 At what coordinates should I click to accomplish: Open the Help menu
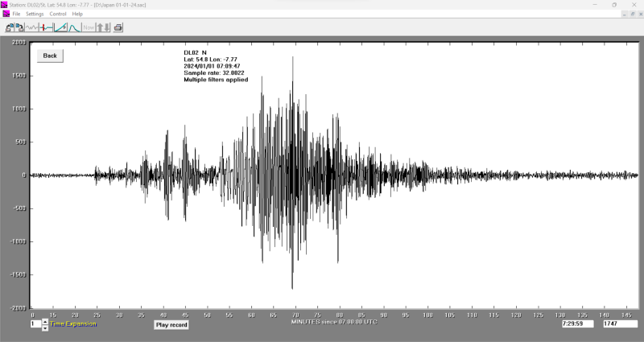(x=77, y=14)
